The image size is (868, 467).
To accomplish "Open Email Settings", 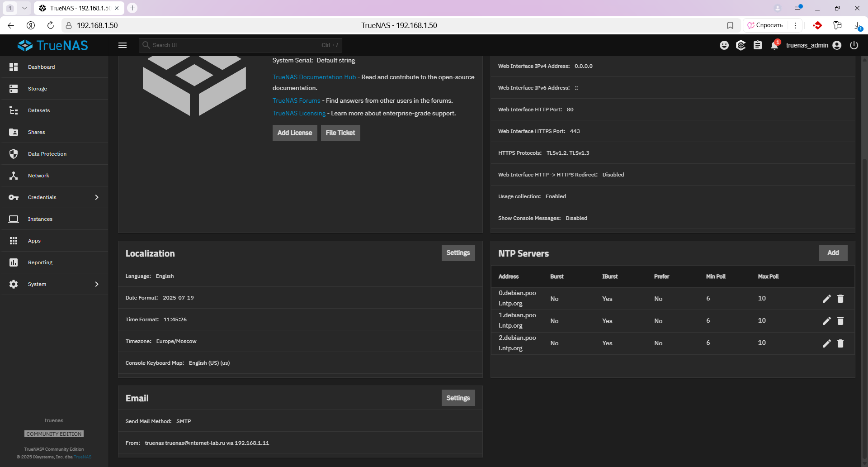I will click(458, 398).
